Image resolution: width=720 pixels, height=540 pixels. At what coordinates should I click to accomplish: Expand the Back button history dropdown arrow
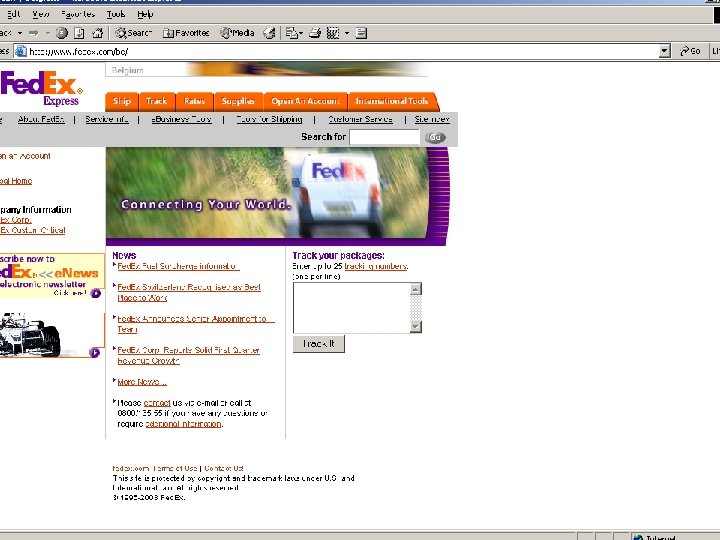(x=20, y=33)
